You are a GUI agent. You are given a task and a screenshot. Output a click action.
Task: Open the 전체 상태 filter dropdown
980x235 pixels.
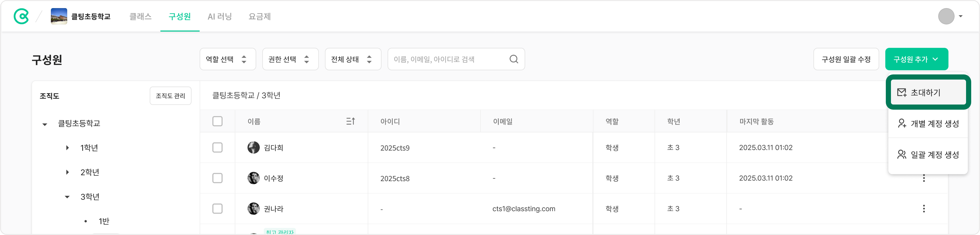click(353, 59)
